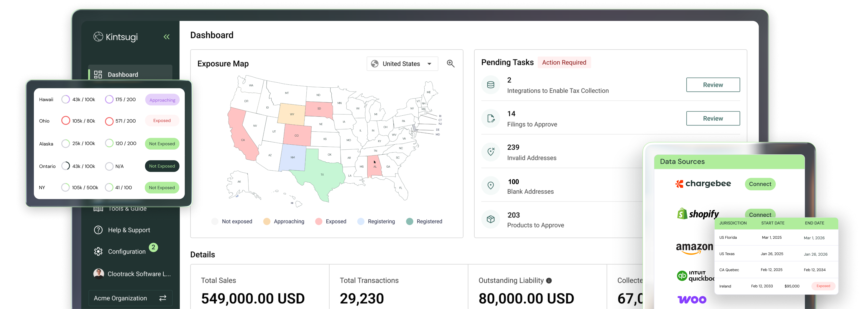This screenshot has height=309, width=868.
Task: Click the Help & Support question mark icon
Action: click(x=98, y=230)
